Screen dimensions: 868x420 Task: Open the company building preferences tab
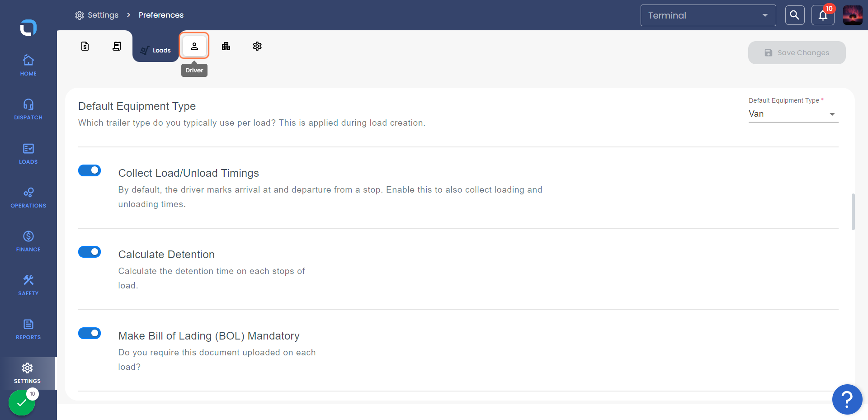click(x=226, y=46)
